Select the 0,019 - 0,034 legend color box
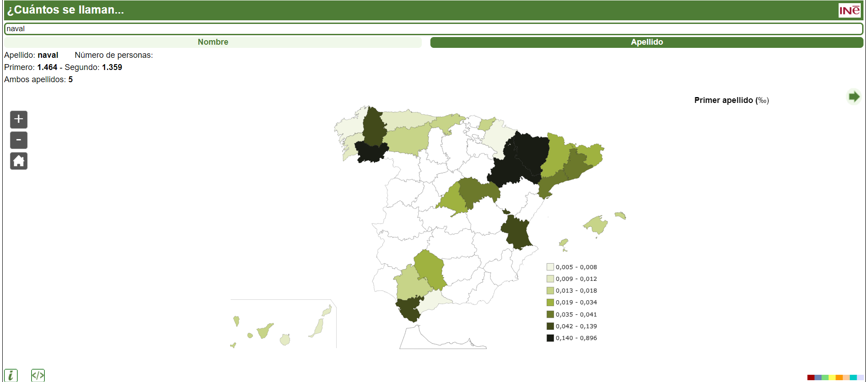This screenshot has height=382, width=868. (550, 303)
